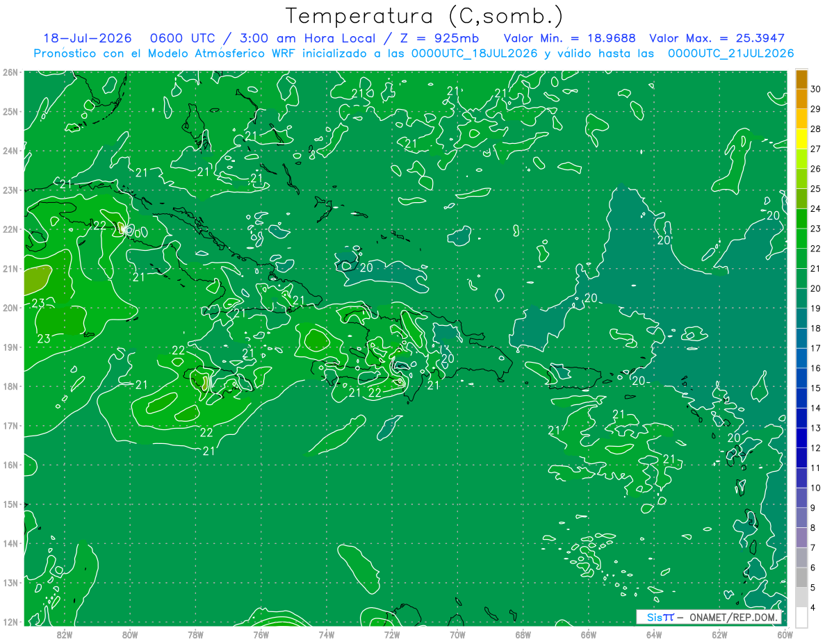Screen dimensions: 834x644
Task: Click the '0000UTC_18JUL2026' initialization timestamp
Action: point(475,53)
